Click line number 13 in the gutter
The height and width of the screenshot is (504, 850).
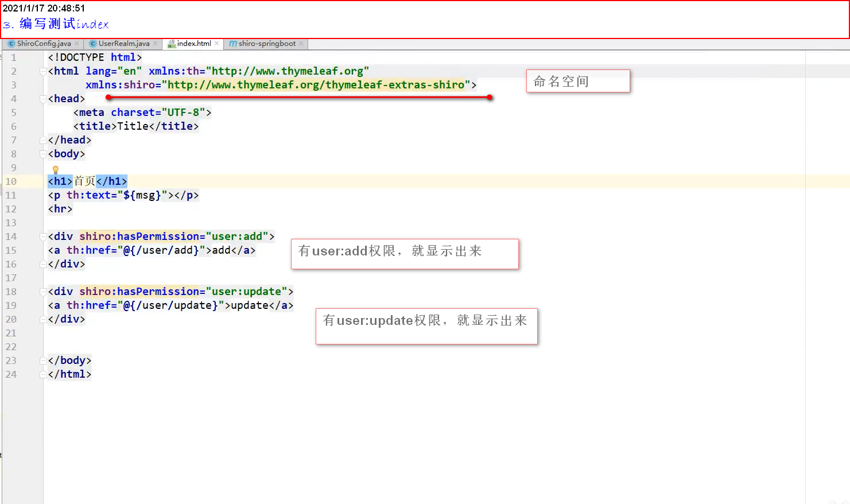[x=11, y=223]
